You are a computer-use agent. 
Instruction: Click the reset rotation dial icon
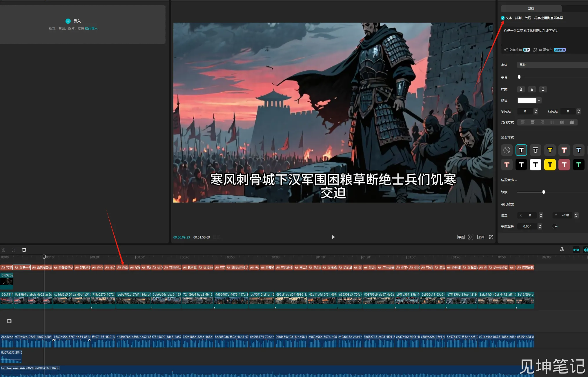555,226
